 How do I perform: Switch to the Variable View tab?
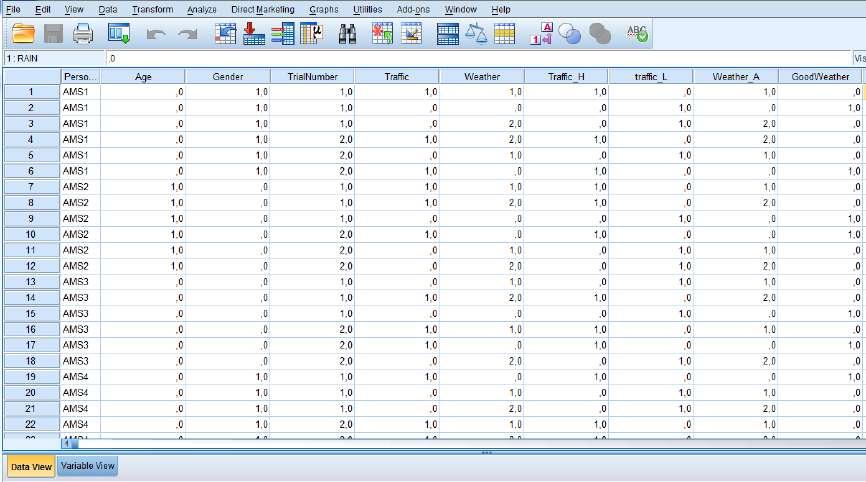(x=88, y=466)
